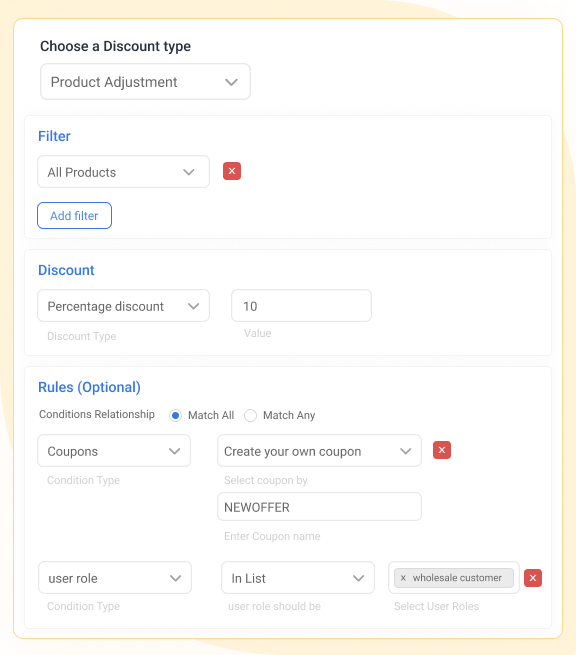The width and height of the screenshot is (576, 655).
Task: Click the Match Any label text
Action: coord(289,416)
